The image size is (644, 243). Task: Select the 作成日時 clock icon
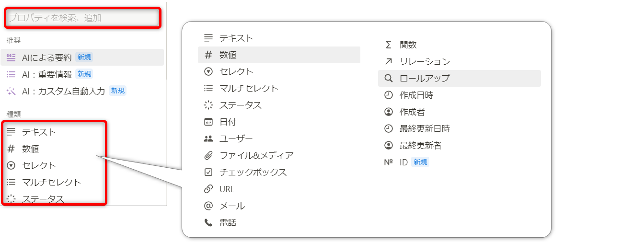(x=388, y=95)
